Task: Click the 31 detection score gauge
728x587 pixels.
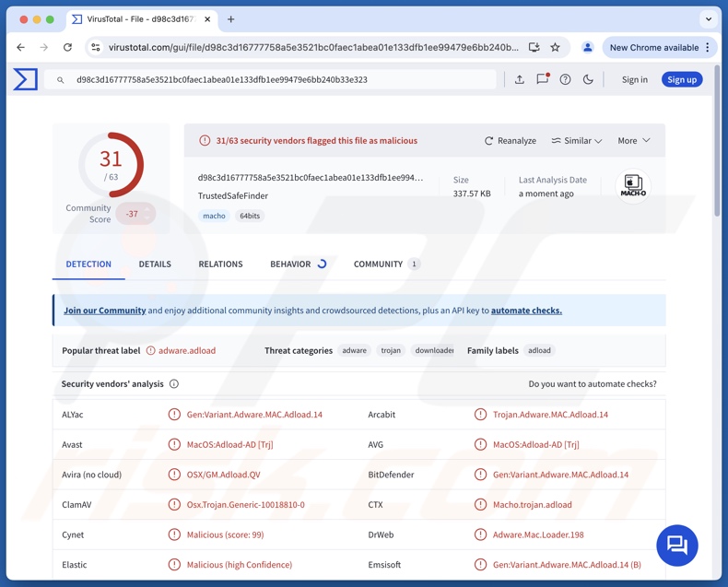Action: pyautogui.click(x=111, y=165)
